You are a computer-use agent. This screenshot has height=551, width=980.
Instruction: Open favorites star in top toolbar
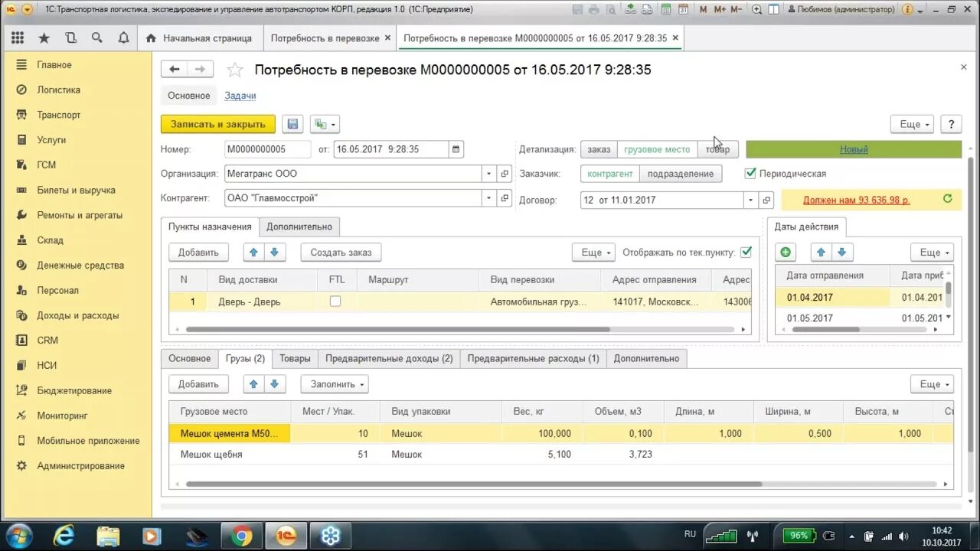point(44,37)
